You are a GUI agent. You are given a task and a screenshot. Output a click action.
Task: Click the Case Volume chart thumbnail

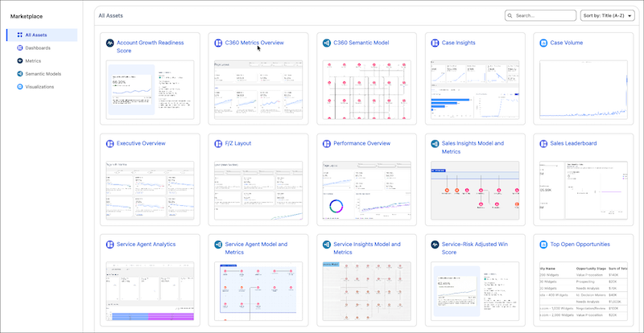coord(584,90)
